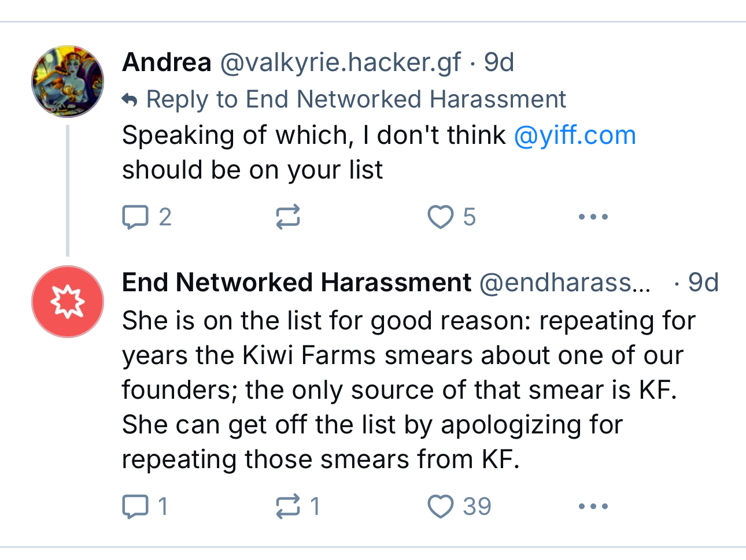This screenshot has height=560, width=746.
Task: Reply to Andrea's post
Action: click(x=135, y=217)
